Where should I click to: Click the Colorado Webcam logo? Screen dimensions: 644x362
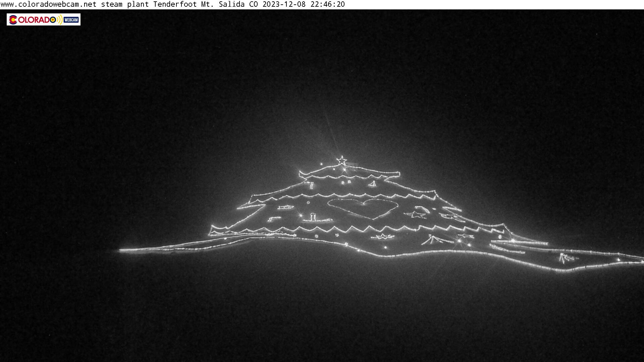pos(44,19)
